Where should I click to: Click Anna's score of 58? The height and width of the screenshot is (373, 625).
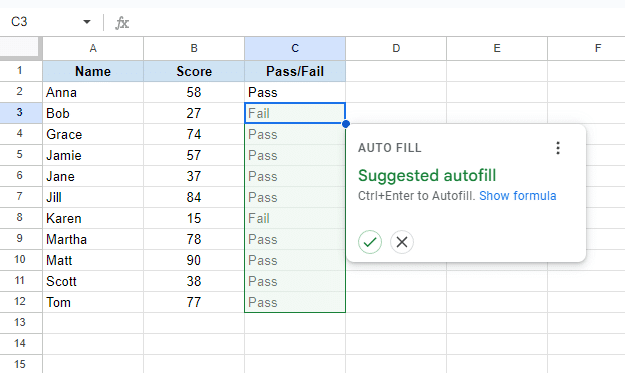194,92
